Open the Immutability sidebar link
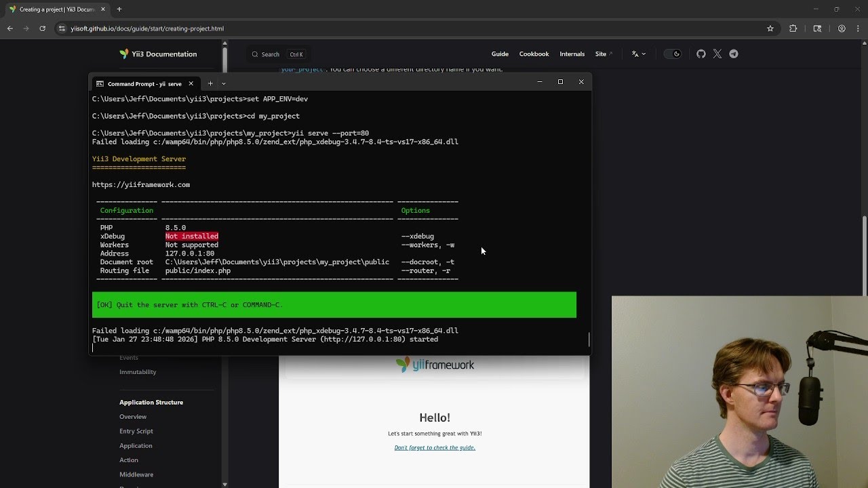The image size is (868, 488). tap(138, 372)
